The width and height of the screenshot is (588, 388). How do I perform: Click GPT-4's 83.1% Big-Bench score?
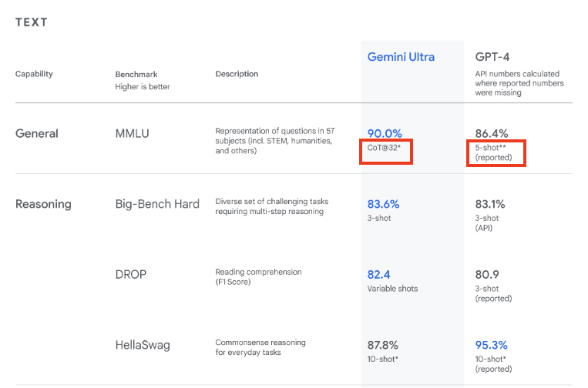pyautogui.click(x=490, y=204)
